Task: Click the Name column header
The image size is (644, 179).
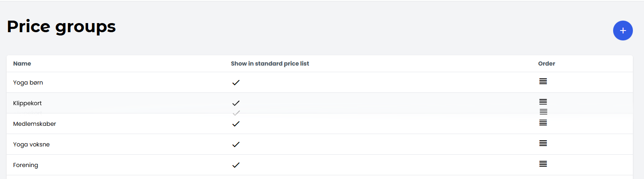Action: [22, 64]
